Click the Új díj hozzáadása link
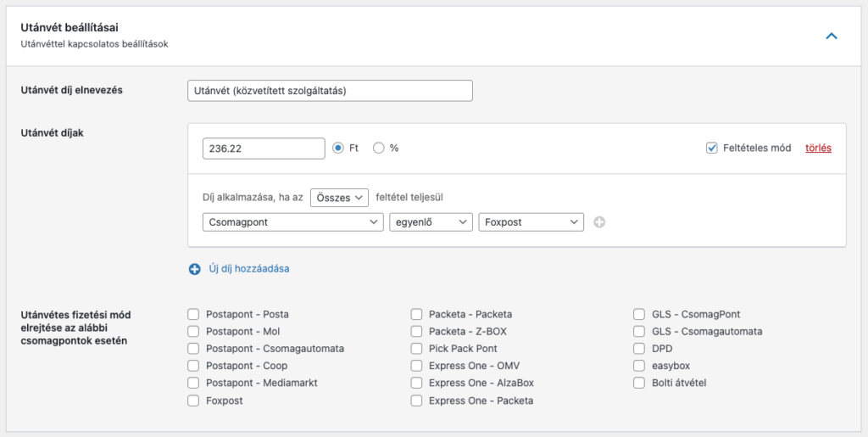 click(249, 269)
